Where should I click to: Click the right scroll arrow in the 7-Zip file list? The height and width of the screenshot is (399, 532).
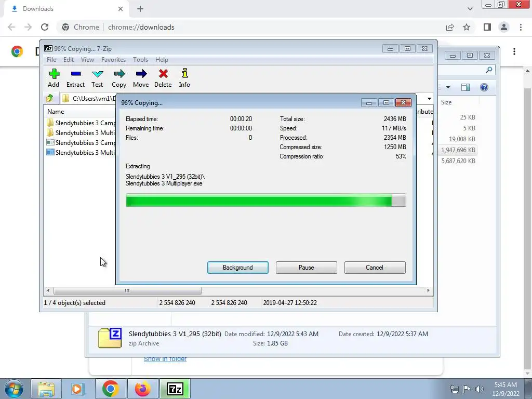428,291
